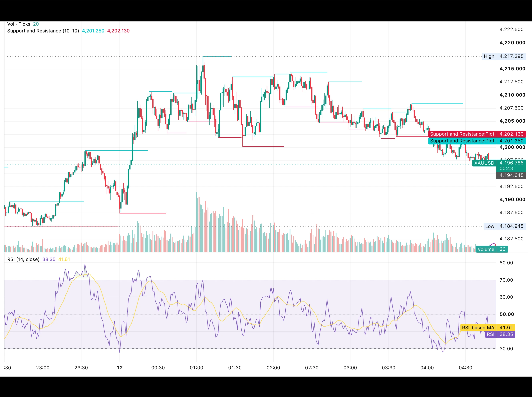Click the 4,190.000 price scale label
The width and height of the screenshot is (532, 397).
point(512,200)
